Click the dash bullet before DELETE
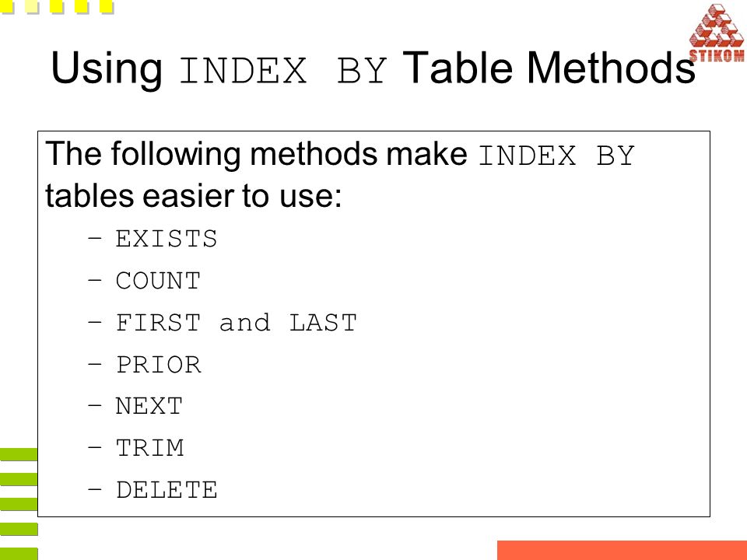747x560 pixels. coord(95,488)
